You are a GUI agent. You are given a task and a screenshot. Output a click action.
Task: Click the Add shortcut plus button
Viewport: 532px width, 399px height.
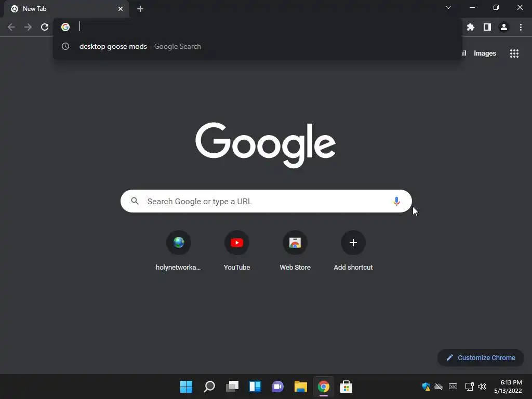coord(353,243)
